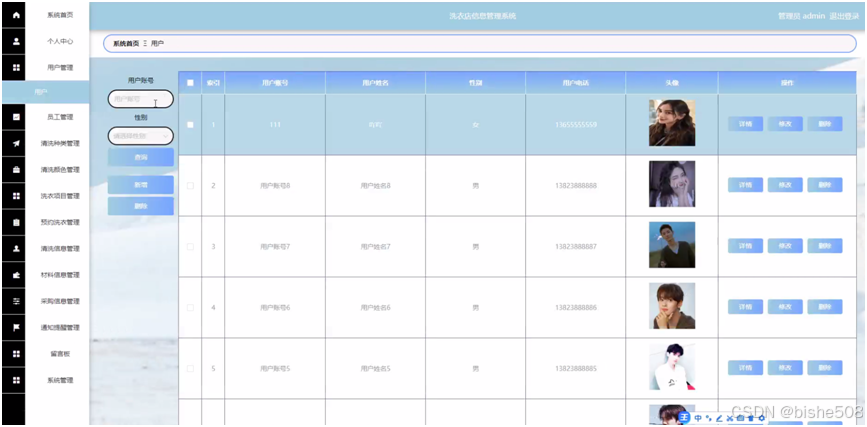867x427 pixels.
Task: Click the 用户姓名 column header
Action: (375, 83)
